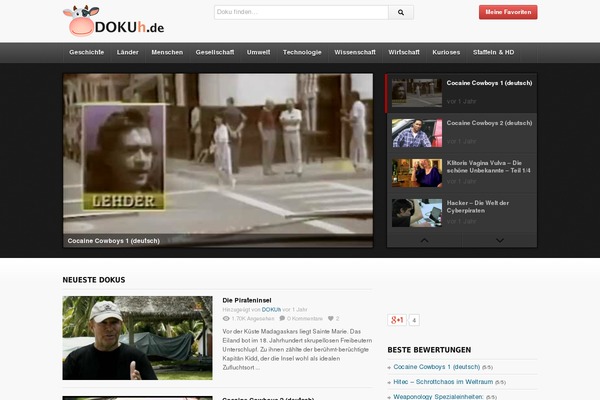Select the Klitoris Vagina Vulva documentary thumbnail
Image resolution: width=600 pixels, height=400 pixels.
417,173
